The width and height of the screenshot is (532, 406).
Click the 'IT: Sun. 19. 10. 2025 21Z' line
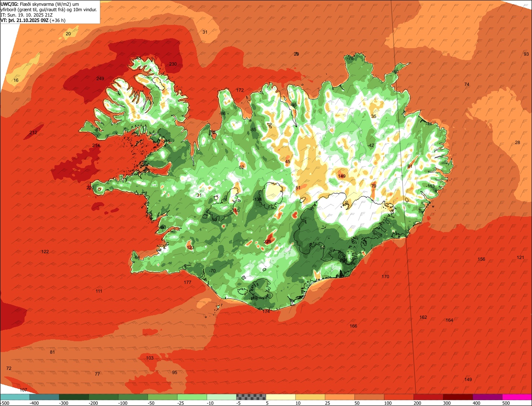27,15
